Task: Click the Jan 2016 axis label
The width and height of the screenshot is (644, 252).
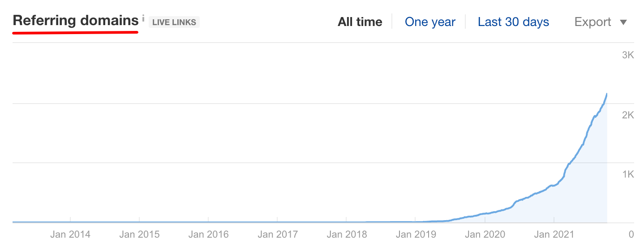Action: tap(209, 234)
